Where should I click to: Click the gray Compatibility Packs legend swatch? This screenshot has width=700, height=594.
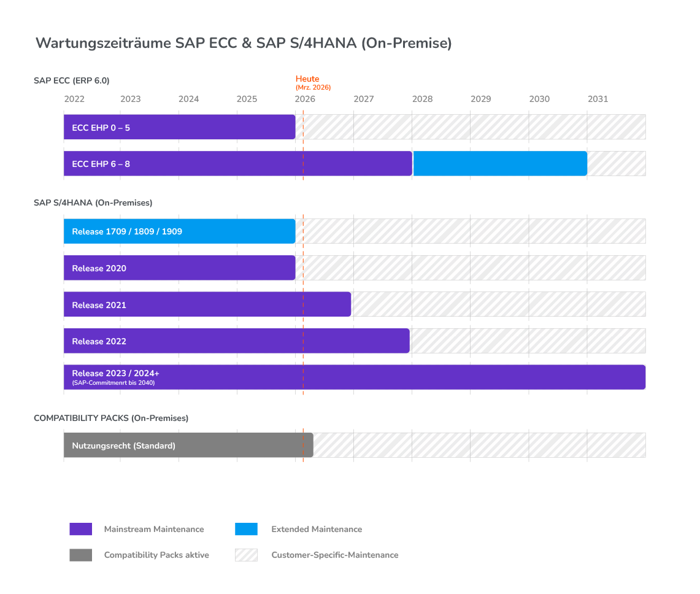(80, 555)
